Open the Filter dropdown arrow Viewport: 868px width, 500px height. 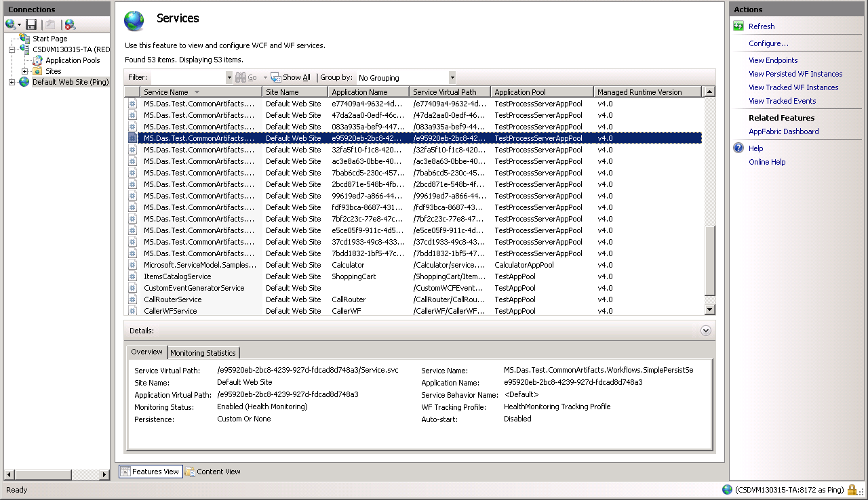click(229, 78)
